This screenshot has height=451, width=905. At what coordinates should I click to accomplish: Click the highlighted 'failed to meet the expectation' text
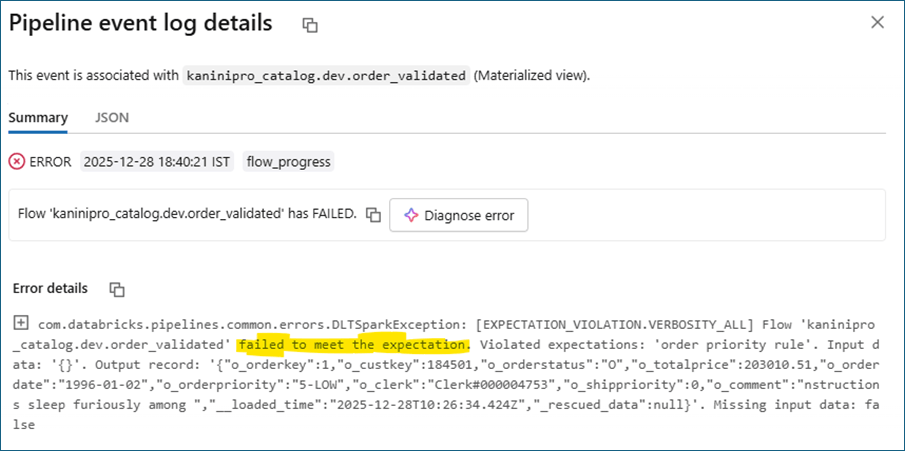point(352,344)
